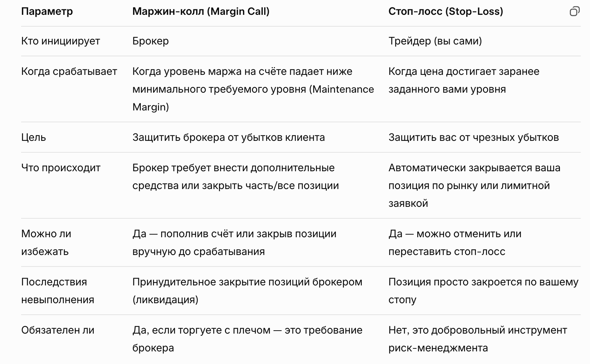590x364 pixels.
Task: Click the Маржин-колл (Margin Call) header
Action: [200, 11]
